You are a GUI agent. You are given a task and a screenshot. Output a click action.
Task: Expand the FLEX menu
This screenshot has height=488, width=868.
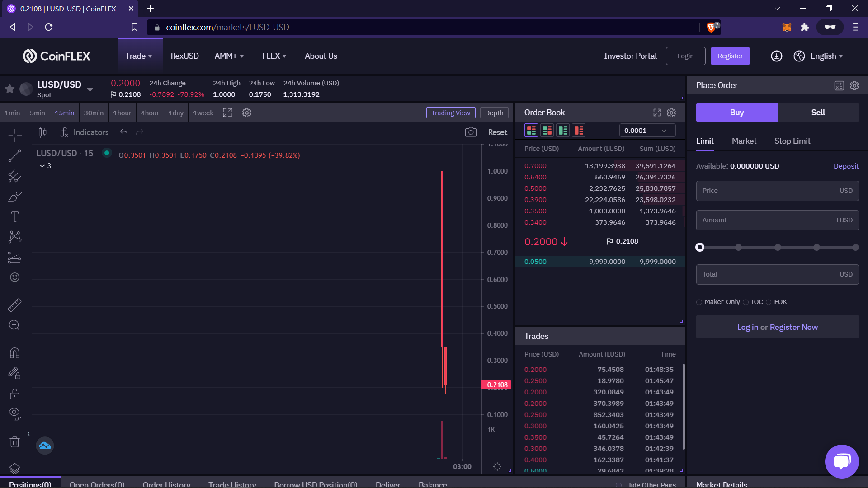point(274,56)
